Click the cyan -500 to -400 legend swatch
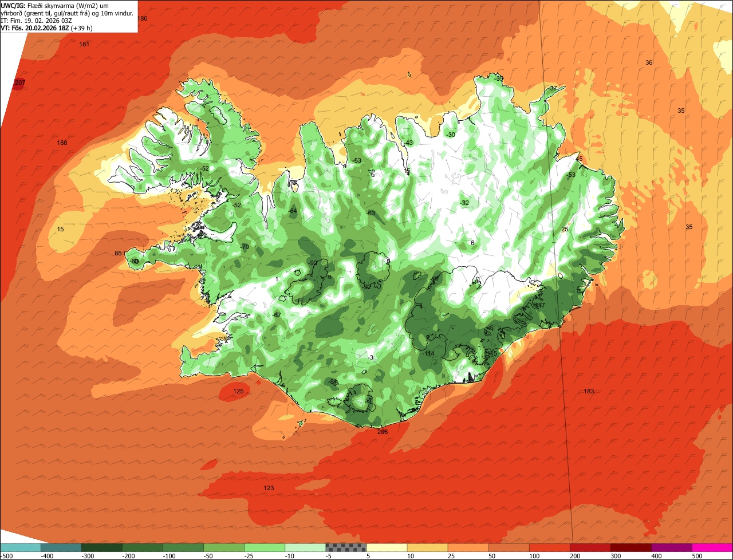 pyautogui.click(x=21, y=547)
